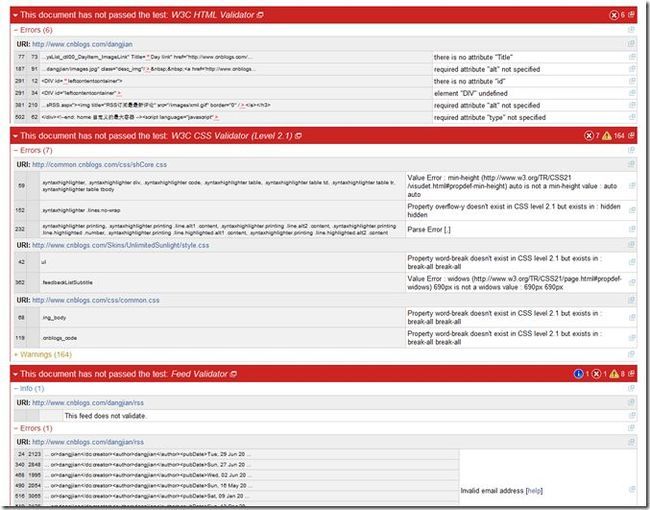Screen dimensions: 650x510
Task: Click the copy icon in HTML Validator header bar
Action: tap(631, 15)
